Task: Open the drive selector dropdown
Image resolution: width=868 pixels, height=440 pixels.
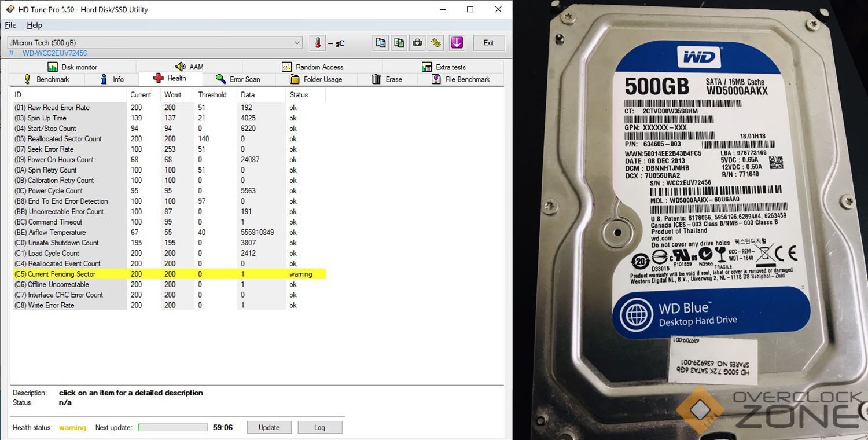Action: 155,43
